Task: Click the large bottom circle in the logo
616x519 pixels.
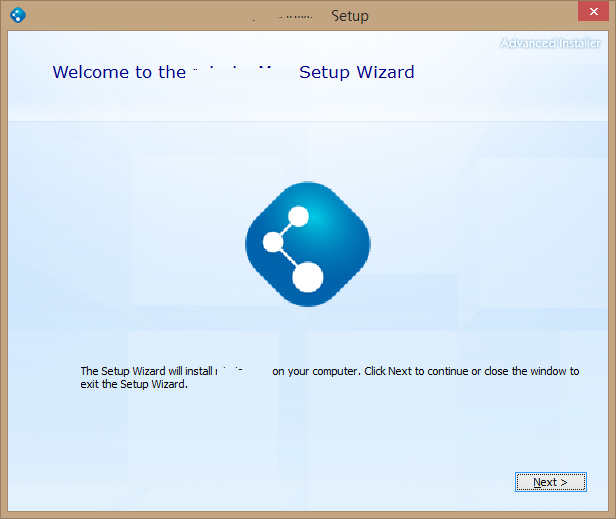Action: point(308,276)
